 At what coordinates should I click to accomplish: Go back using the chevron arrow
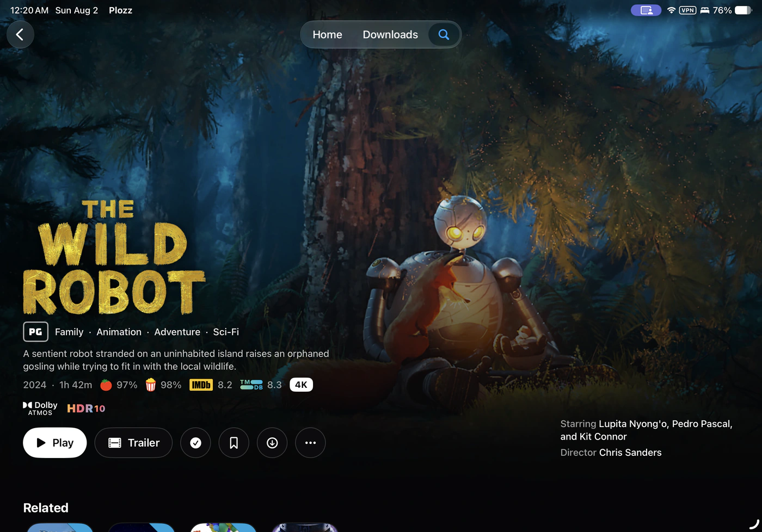point(20,34)
